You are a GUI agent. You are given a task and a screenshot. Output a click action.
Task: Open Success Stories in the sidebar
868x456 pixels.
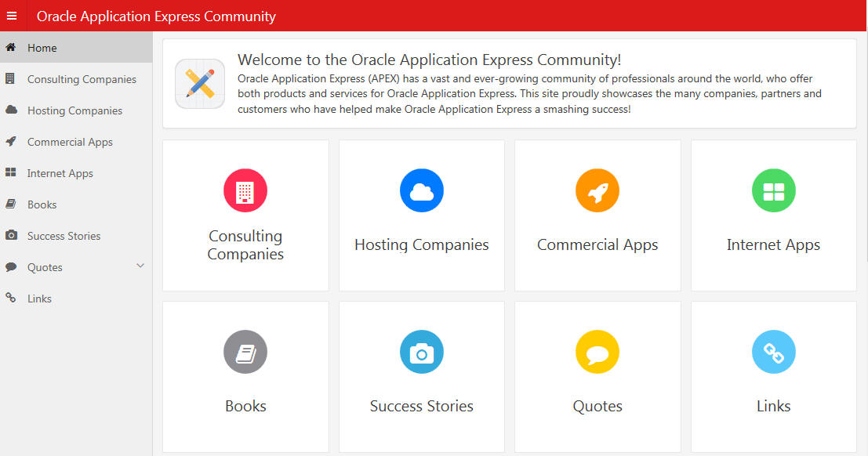[76, 236]
